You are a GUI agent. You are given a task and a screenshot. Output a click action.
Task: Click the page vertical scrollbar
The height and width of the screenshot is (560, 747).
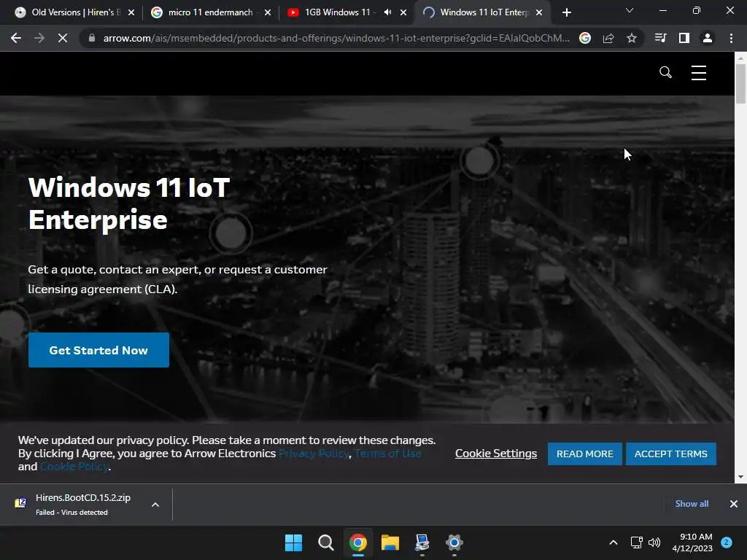pyautogui.click(x=740, y=83)
